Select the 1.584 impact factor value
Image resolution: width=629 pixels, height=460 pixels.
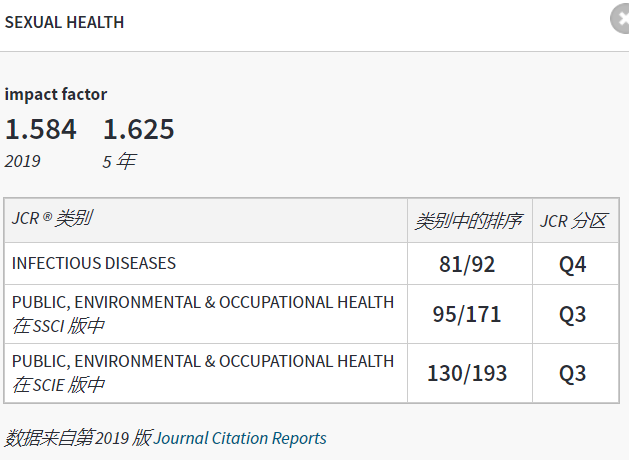coord(41,129)
